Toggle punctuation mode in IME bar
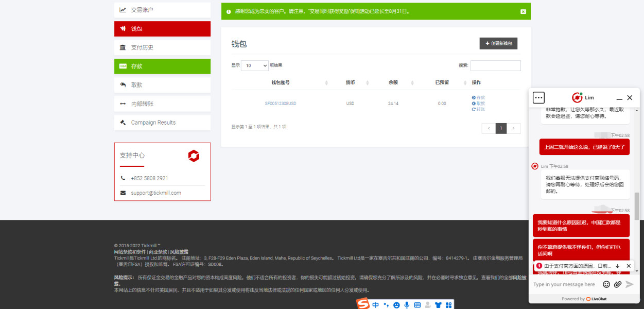 click(x=386, y=305)
